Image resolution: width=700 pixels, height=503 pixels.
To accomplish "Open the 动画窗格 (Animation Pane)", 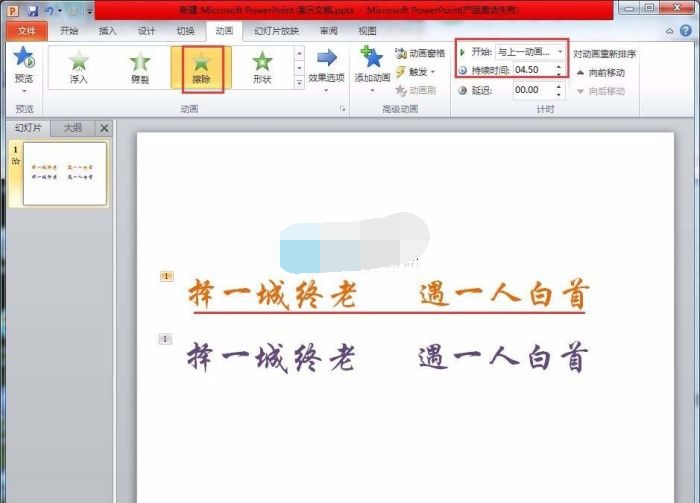I will 420,53.
